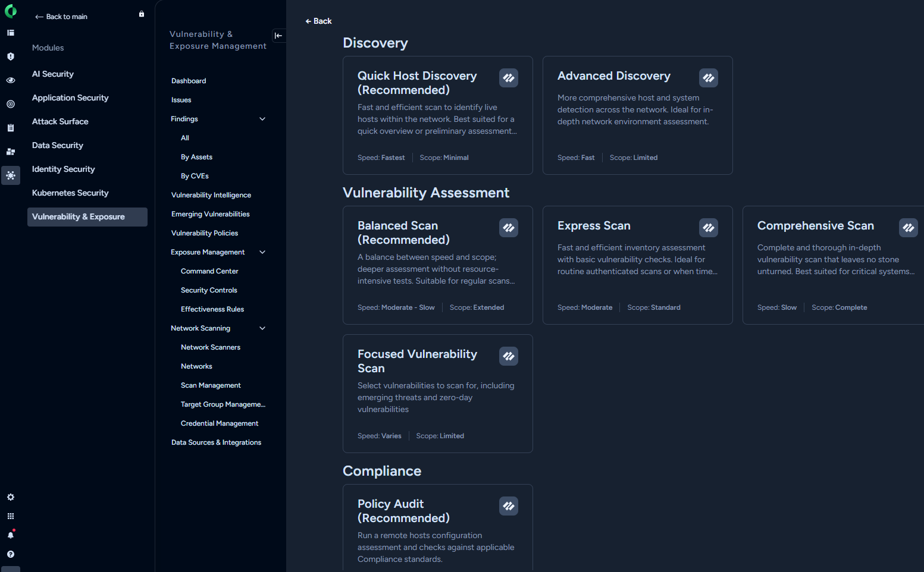Open the target icon in the rail
Screen dimensions: 924x572
coord(11,104)
